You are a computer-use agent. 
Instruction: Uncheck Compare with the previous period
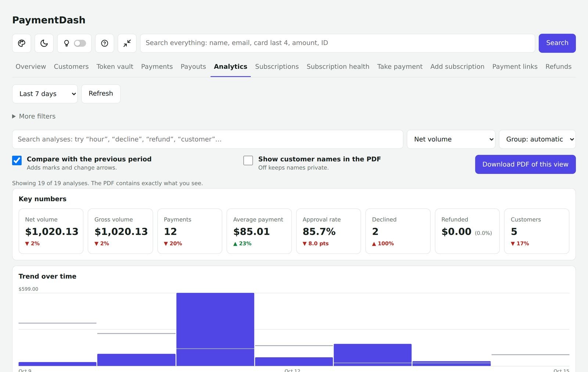(x=17, y=160)
